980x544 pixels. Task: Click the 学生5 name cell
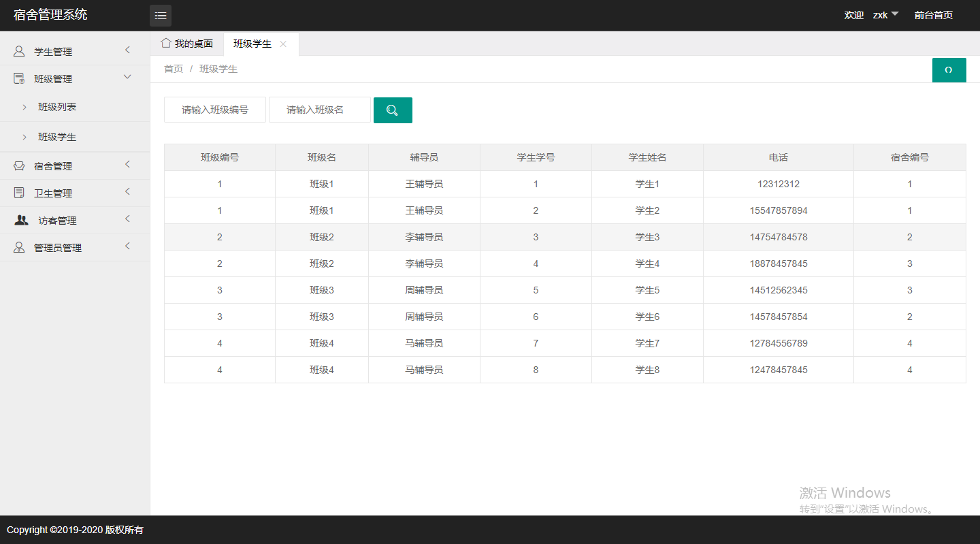[x=647, y=290]
